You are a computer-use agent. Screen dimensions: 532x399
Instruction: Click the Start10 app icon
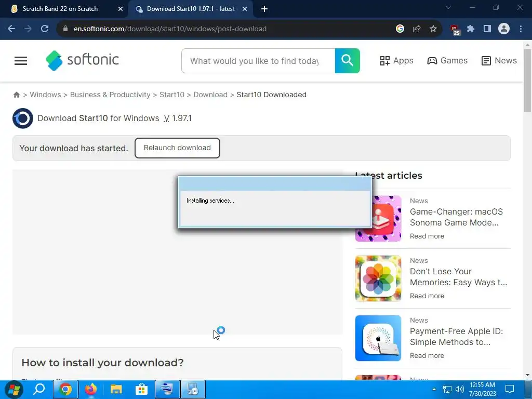pyautogui.click(x=23, y=118)
